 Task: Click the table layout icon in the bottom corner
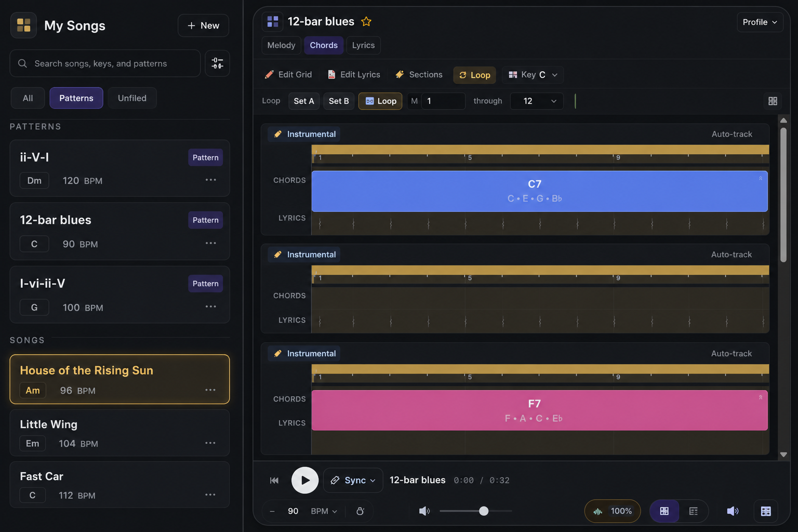tap(766, 511)
